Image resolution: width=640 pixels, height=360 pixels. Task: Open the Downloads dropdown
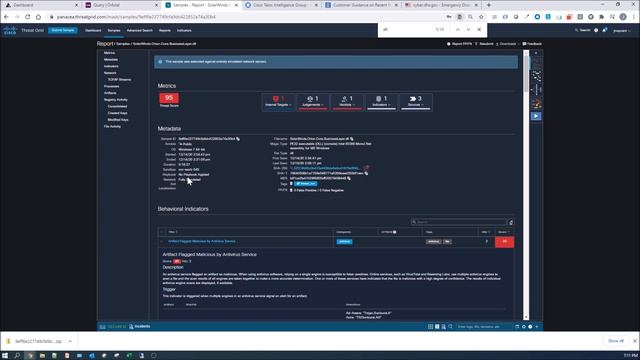507,44
